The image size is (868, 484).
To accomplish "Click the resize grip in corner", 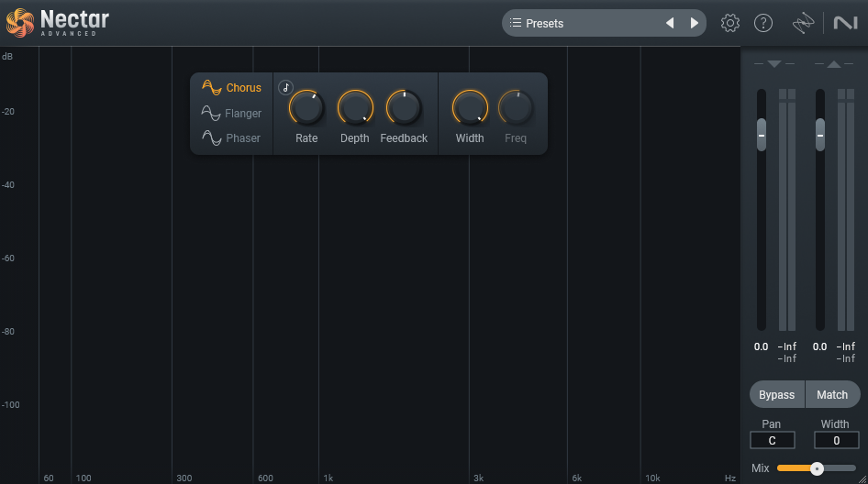I will 862,479.
